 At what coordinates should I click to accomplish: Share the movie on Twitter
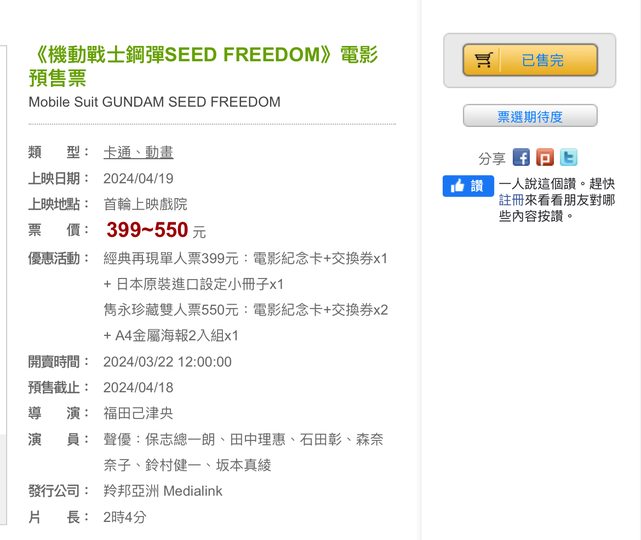[x=568, y=158]
